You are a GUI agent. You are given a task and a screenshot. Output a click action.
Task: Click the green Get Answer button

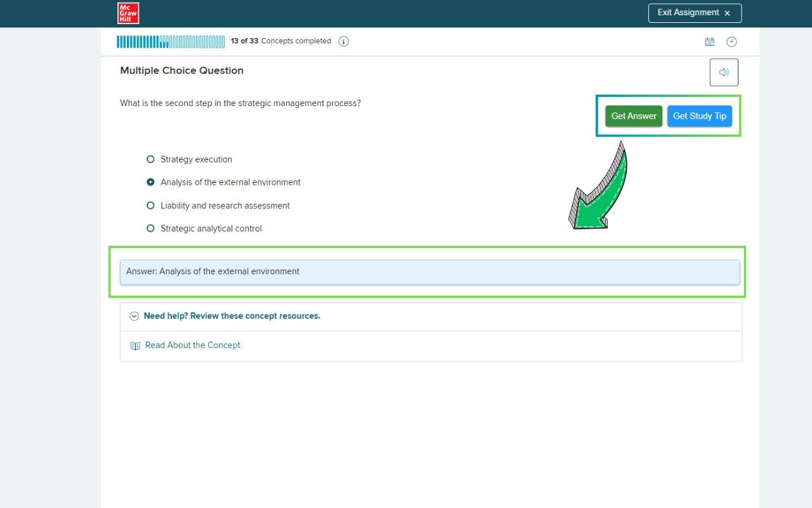634,116
